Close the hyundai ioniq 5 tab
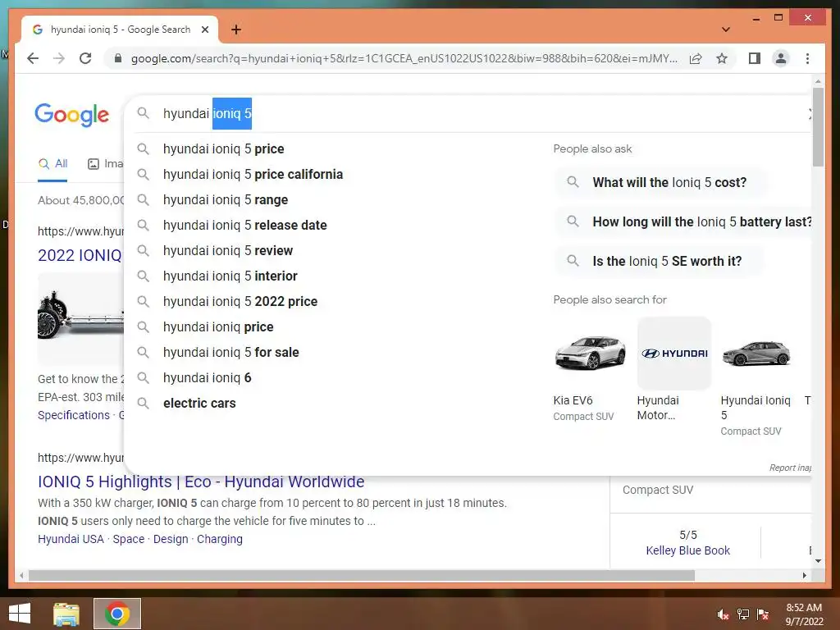840x630 pixels. [x=204, y=30]
